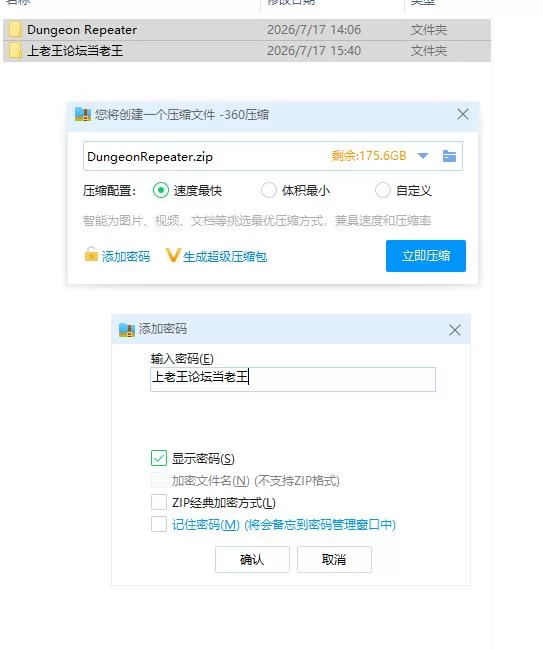Screen dimensions: 543x650
Task: Click the date 2026/7/17 14:06
Action: point(314,30)
